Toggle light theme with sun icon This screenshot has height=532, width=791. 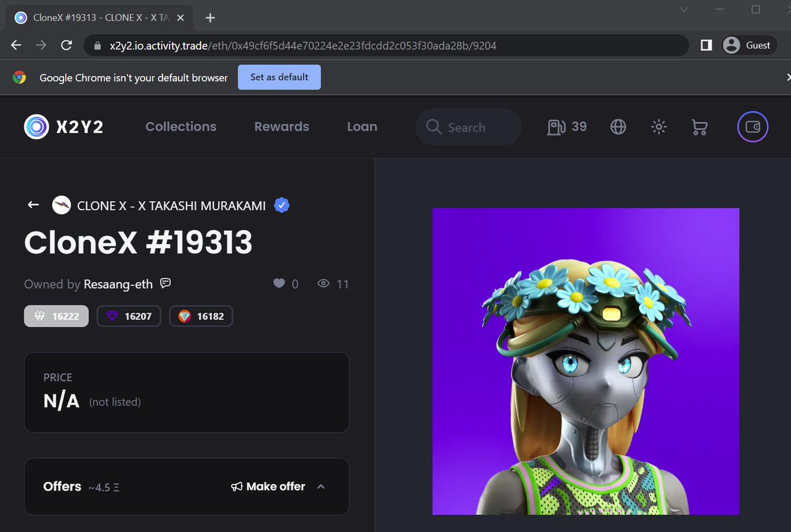[x=659, y=127]
